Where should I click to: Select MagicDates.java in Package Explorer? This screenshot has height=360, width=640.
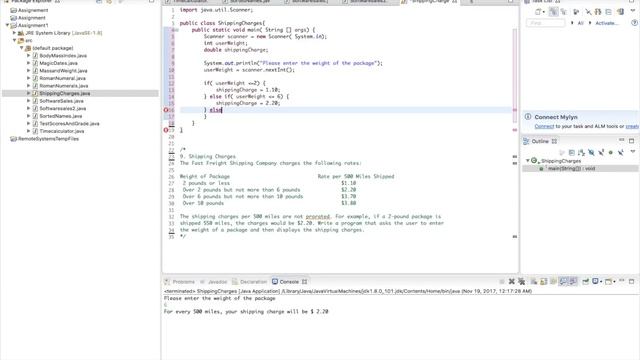coord(58,63)
